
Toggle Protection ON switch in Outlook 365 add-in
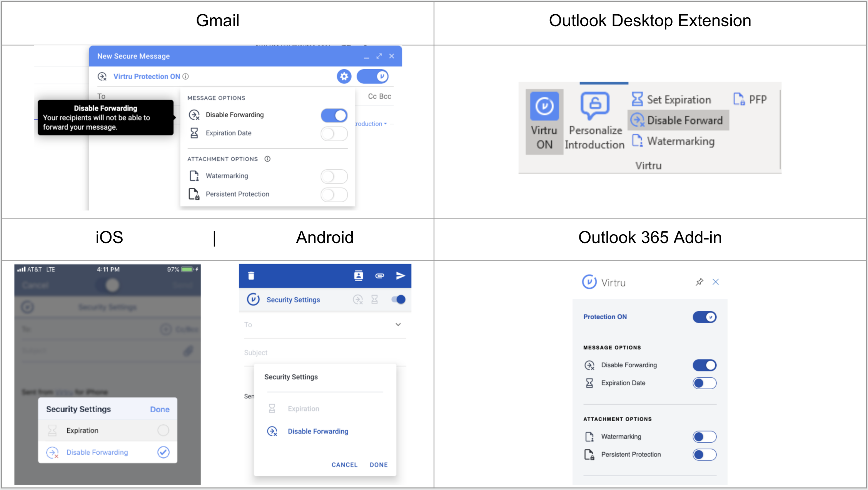[704, 317]
